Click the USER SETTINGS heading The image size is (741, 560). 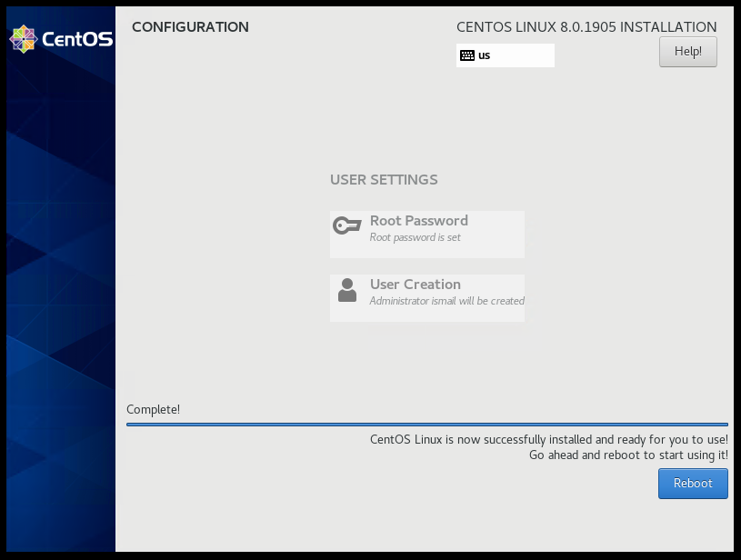384,180
